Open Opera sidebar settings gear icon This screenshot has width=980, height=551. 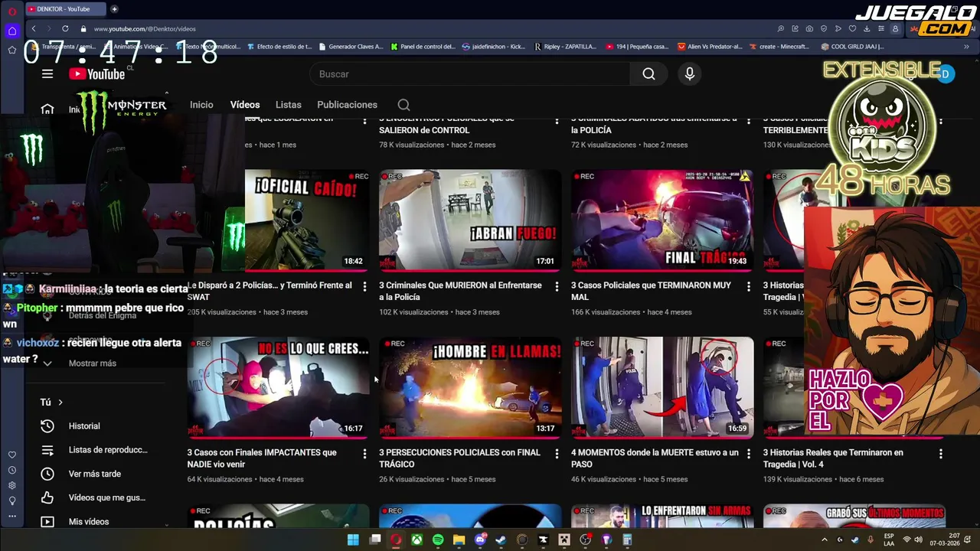point(12,485)
